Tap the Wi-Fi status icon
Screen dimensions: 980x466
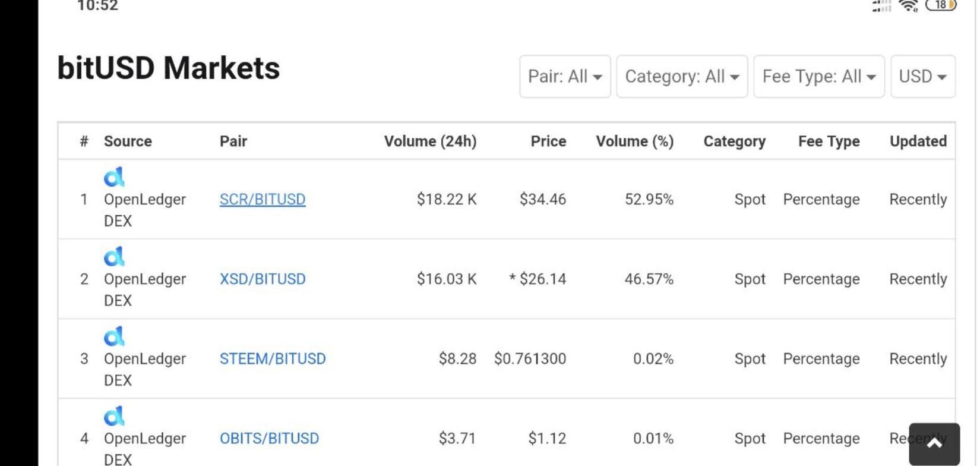pyautogui.click(x=908, y=5)
